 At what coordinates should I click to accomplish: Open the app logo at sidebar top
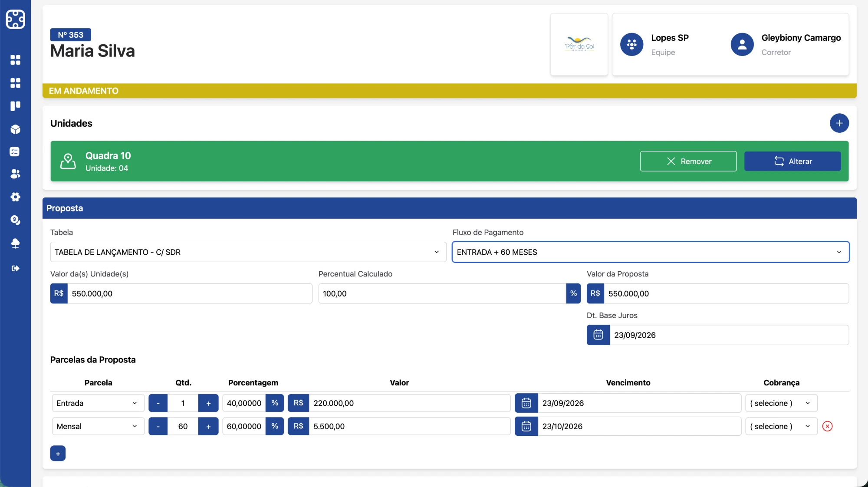tap(15, 19)
